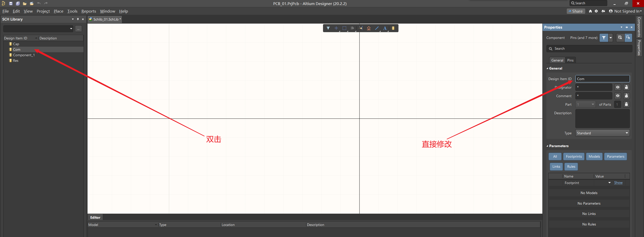Collapse the General section

[547, 68]
